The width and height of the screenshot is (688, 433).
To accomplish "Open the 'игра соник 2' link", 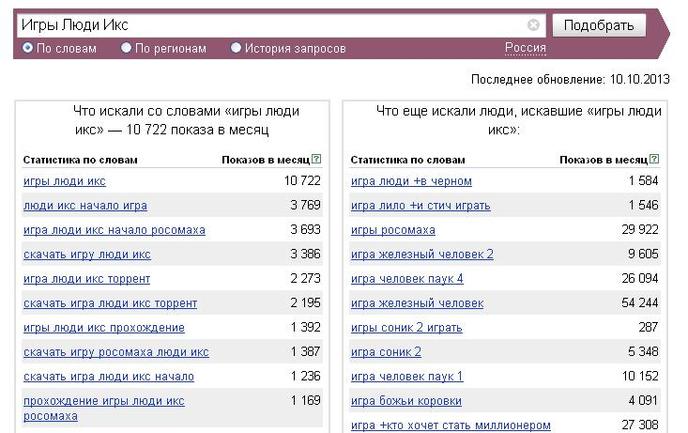I will click(386, 352).
